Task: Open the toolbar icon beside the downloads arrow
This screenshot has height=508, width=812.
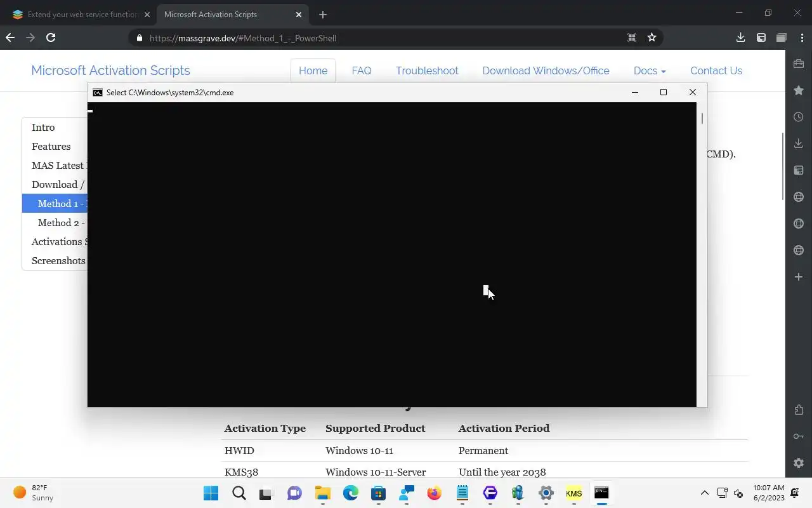Action: (x=761, y=37)
